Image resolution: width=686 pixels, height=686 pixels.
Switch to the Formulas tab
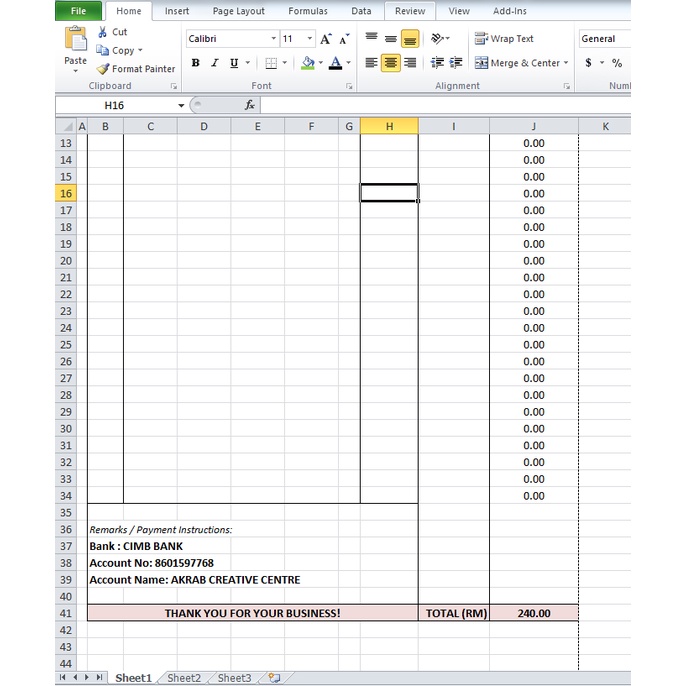point(308,11)
